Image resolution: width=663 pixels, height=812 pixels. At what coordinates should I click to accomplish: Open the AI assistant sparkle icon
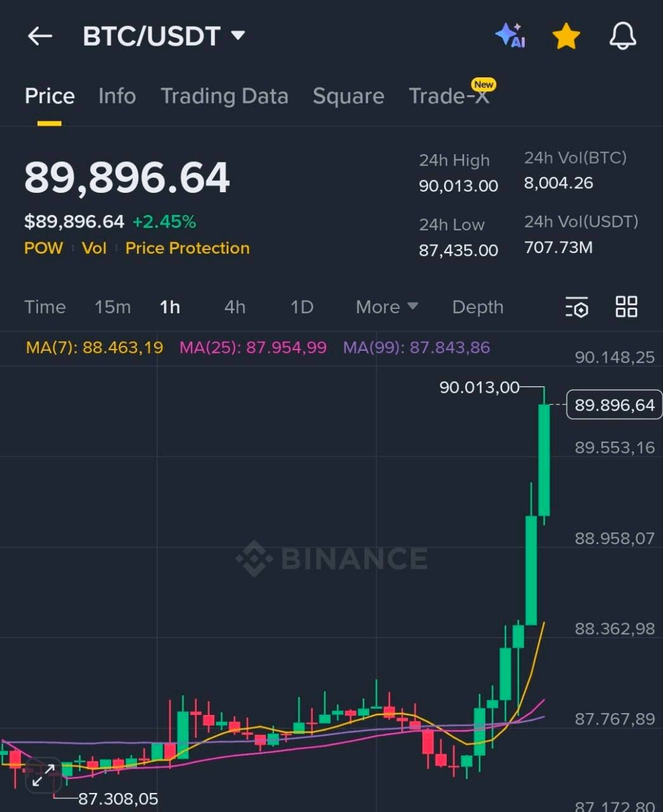pyautogui.click(x=510, y=36)
